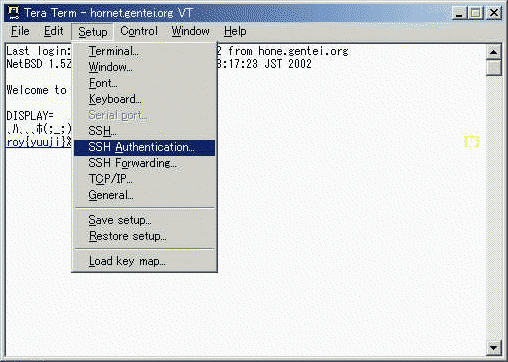The height and width of the screenshot is (362, 508).
Task: Open the Control menu
Action: (139, 31)
